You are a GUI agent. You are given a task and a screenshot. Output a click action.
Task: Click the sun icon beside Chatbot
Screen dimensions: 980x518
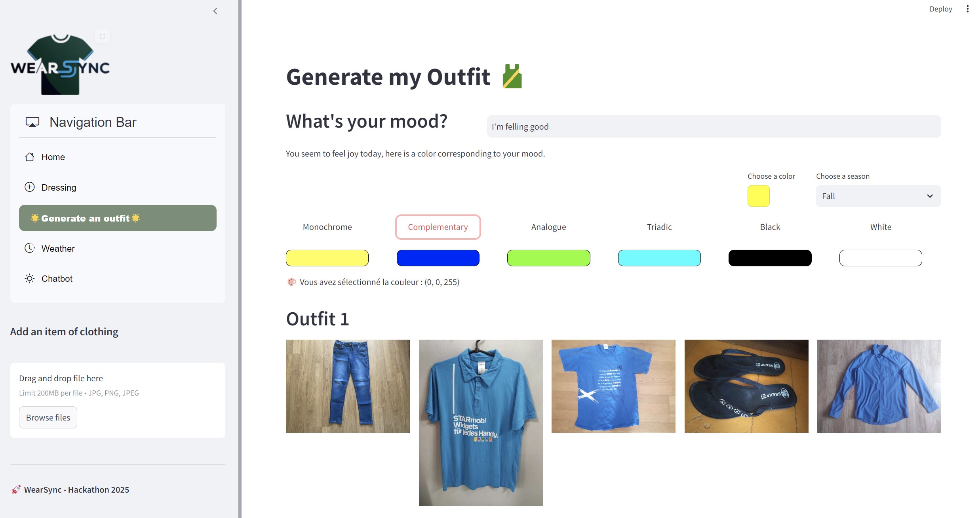[30, 279]
